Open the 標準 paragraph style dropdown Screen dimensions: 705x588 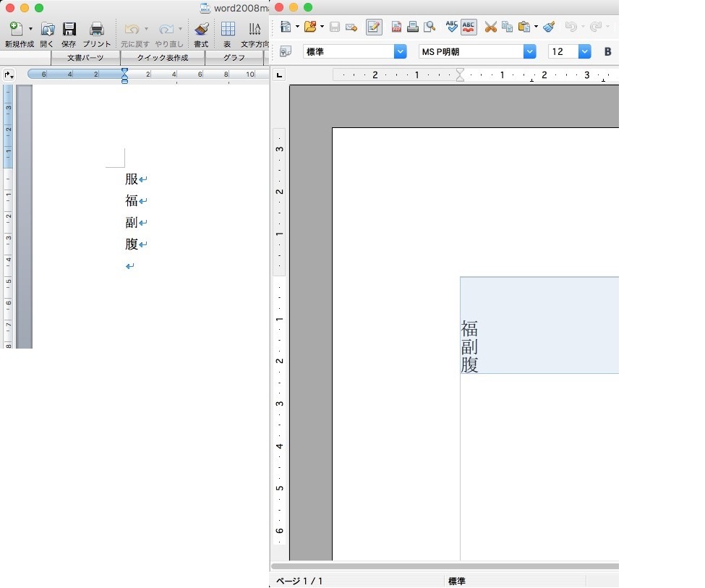tap(400, 52)
